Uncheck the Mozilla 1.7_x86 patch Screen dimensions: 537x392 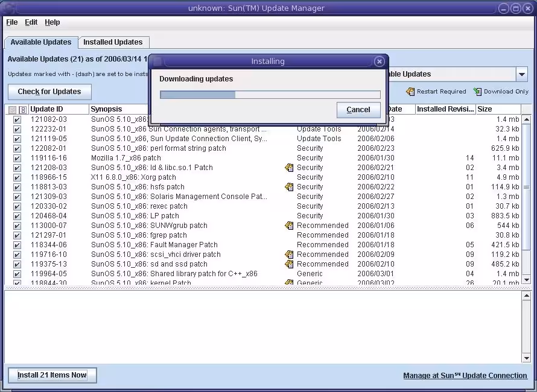pyautogui.click(x=17, y=158)
